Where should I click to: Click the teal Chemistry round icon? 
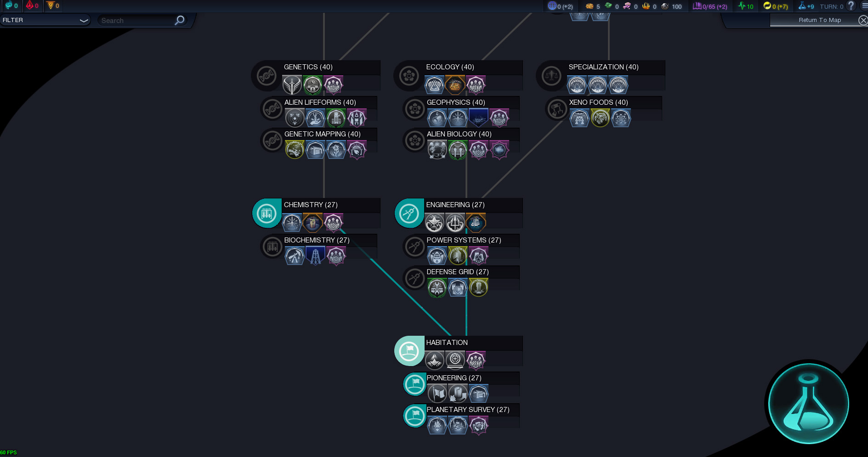(267, 214)
